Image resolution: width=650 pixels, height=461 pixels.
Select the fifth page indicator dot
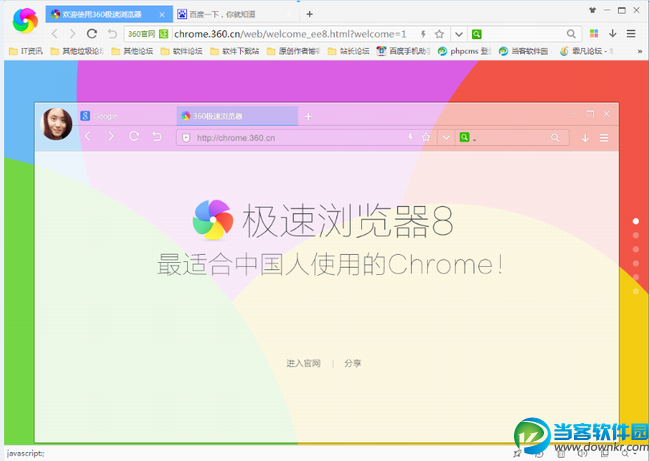pos(636,277)
